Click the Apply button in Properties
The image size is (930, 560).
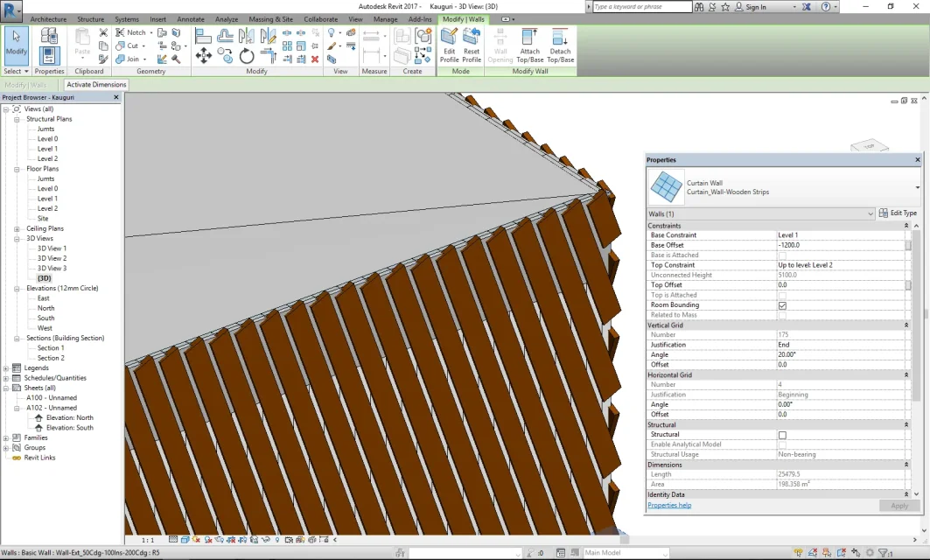(x=899, y=506)
